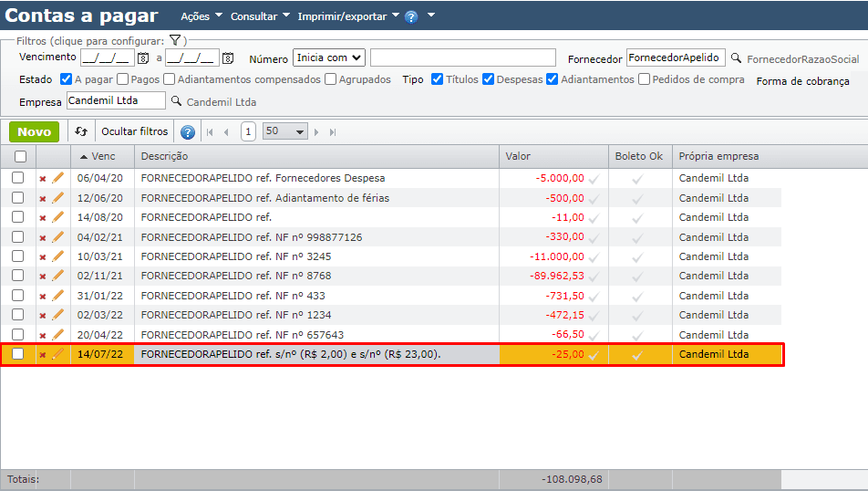Edit the 10/03/21 entry with pencil
This screenshot has width=868, height=491.
point(57,256)
